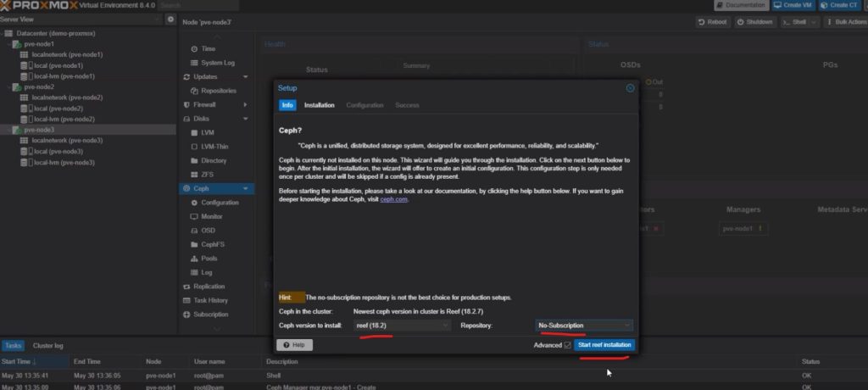Select local-lvm (pve-node3) storage in tree
868x390 pixels.
tap(62, 162)
